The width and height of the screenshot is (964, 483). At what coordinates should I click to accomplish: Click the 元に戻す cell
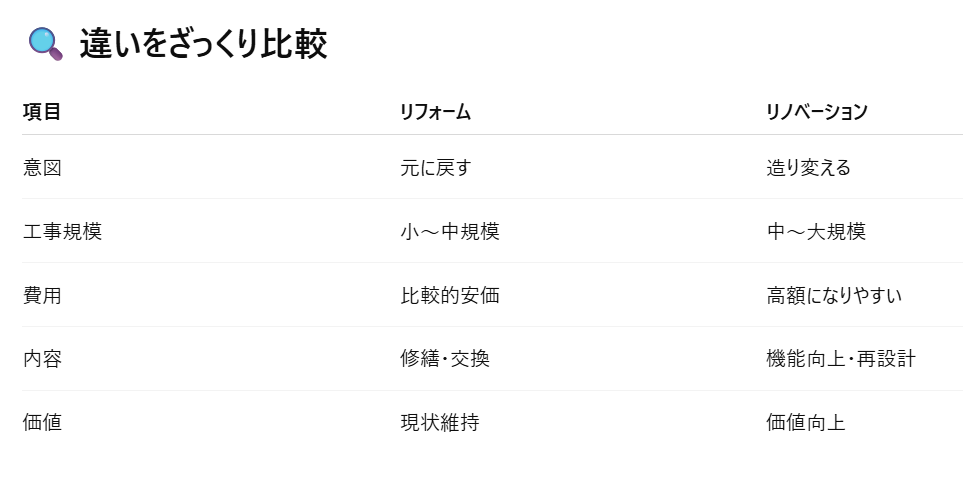(x=435, y=167)
